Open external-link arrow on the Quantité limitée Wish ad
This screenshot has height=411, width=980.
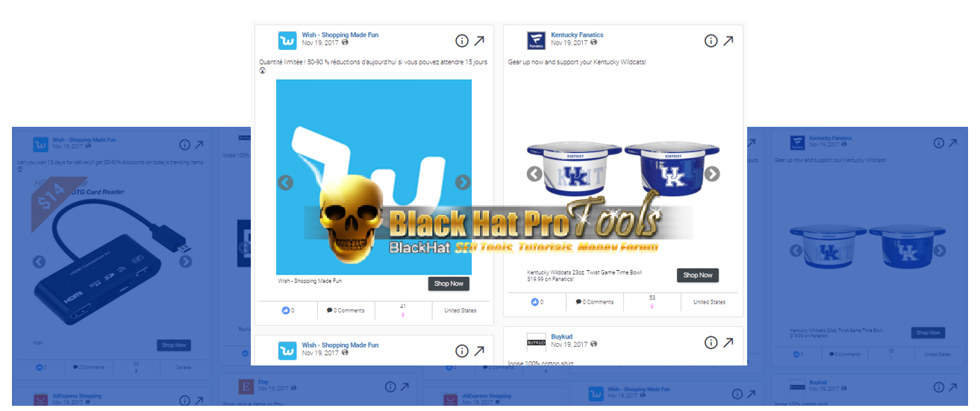(x=479, y=40)
